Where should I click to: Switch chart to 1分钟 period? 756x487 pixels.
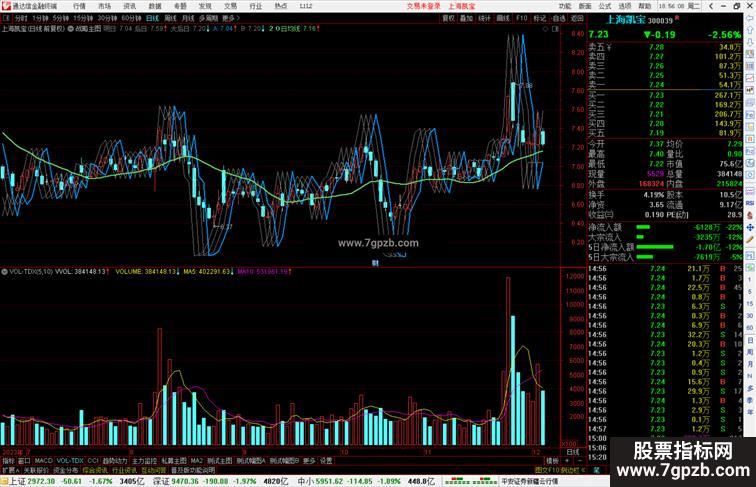pos(40,18)
